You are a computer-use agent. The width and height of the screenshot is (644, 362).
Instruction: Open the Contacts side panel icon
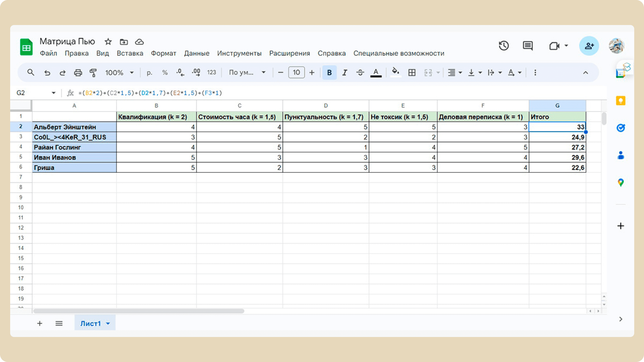[621, 155]
